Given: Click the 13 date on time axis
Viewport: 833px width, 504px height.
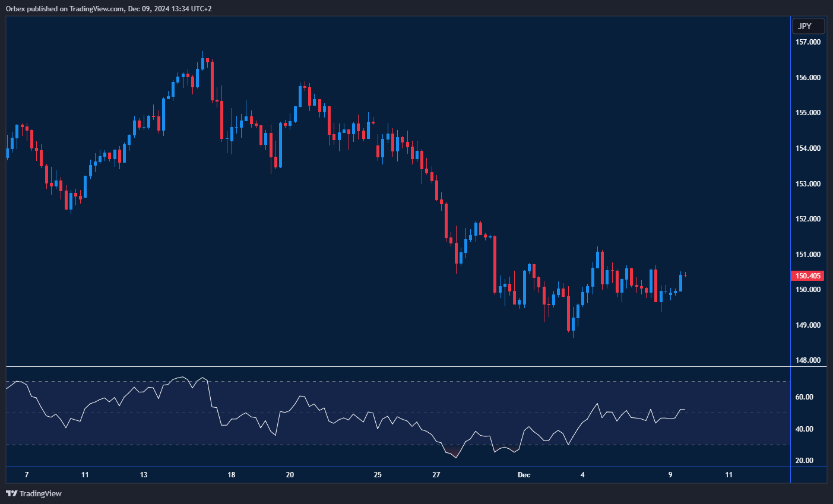Looking at the screenshot, I should [x=144, y=475].
